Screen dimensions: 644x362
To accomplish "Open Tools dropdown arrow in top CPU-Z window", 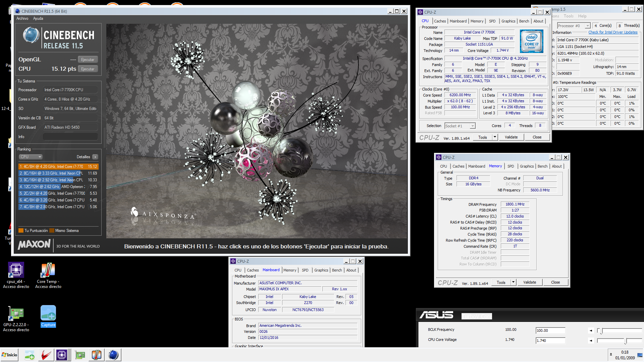I will (x=495, y=137).
